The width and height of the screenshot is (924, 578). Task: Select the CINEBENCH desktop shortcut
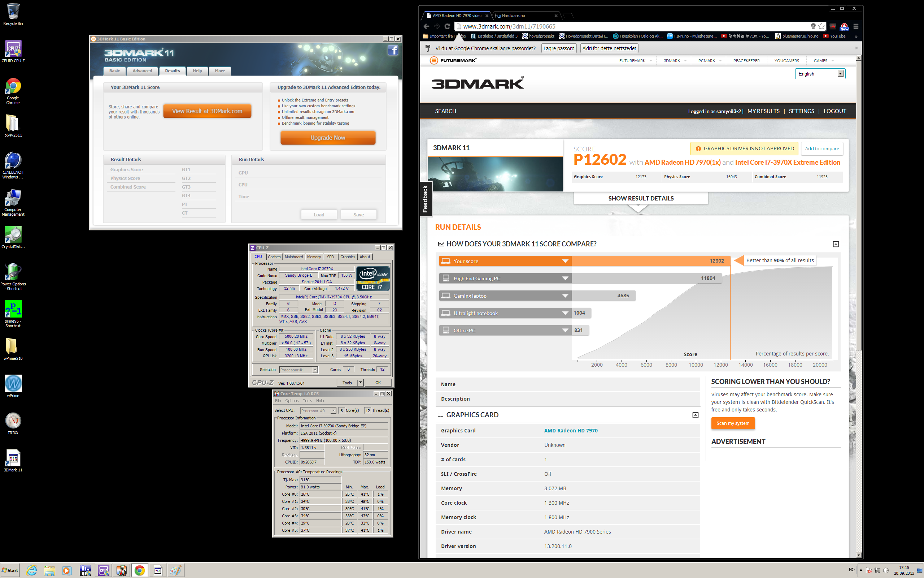[13, 165]
